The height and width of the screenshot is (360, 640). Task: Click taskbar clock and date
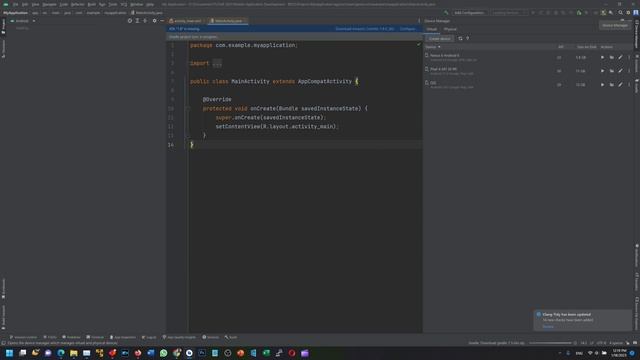[x=619, y=353]
